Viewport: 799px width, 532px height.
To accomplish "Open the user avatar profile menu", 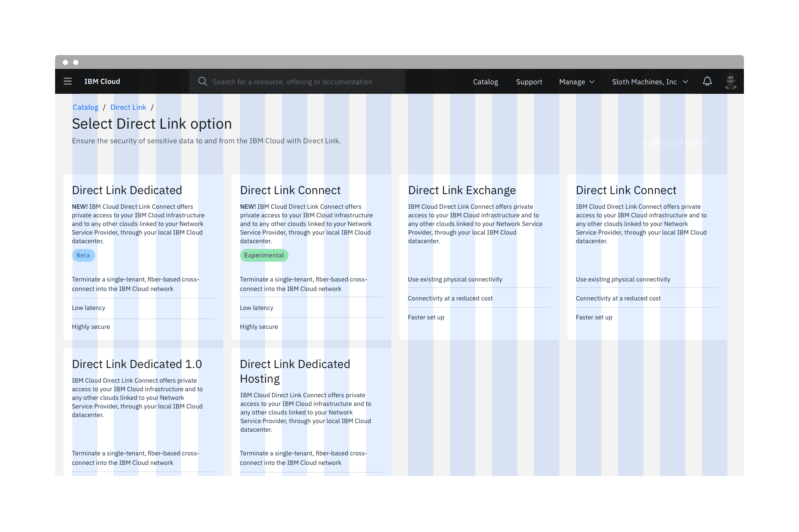I will tap(731, 81).
